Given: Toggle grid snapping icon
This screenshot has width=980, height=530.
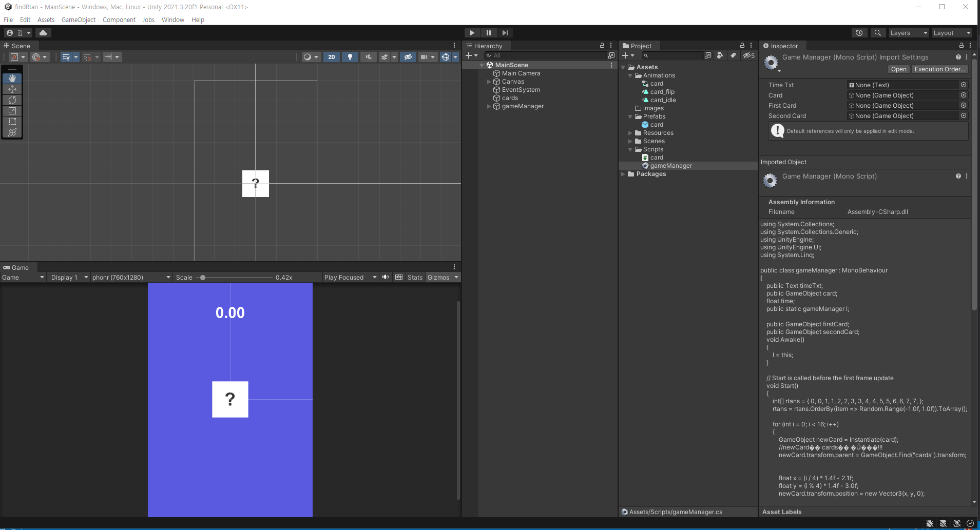Looking at the screenshot, I should (87, 57).
